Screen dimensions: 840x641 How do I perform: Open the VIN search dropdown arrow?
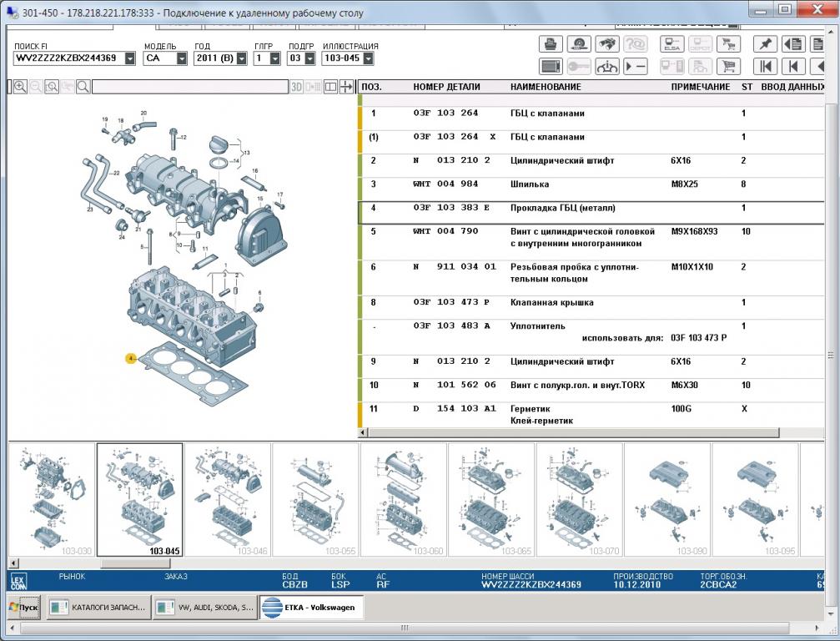click(129, 58)
